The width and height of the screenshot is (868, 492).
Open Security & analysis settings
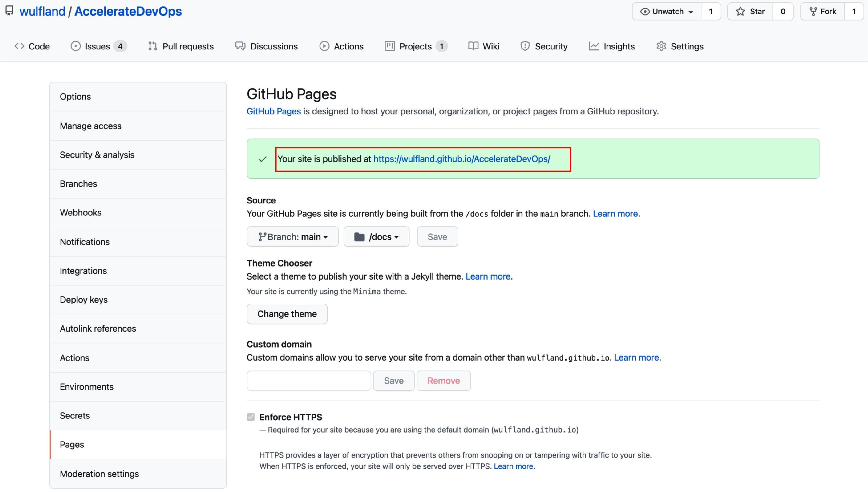pyautogui.click(x=138, y=155)
